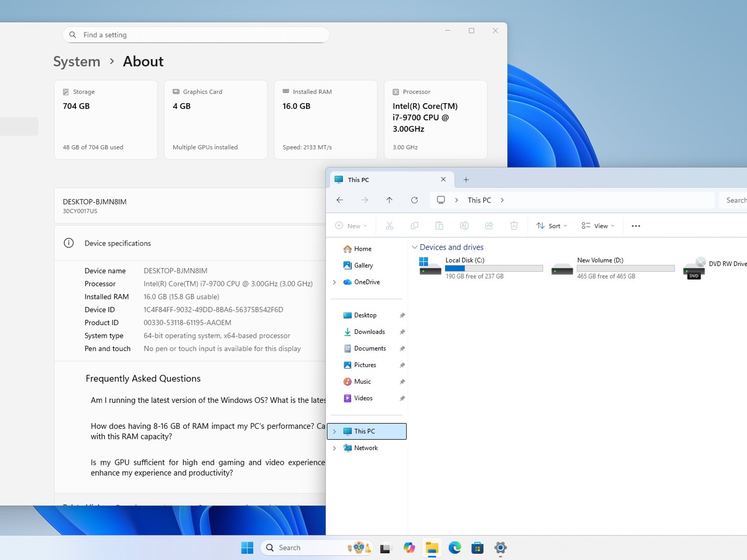Viewport: 747px width, 560px height.
Task: Open the Windows Start menu
Action: click(x=247, y=547)
